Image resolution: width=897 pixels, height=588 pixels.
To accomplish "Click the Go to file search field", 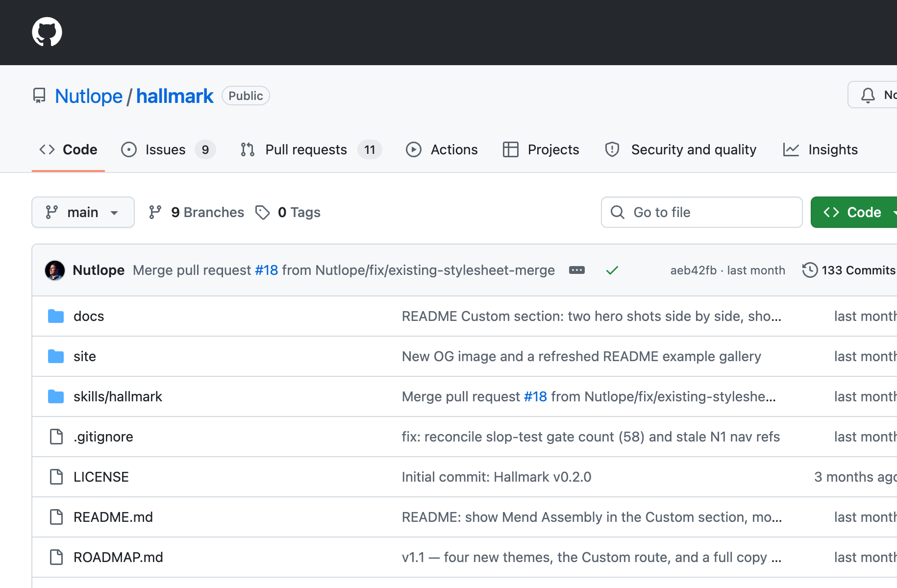I will [701, 212].
